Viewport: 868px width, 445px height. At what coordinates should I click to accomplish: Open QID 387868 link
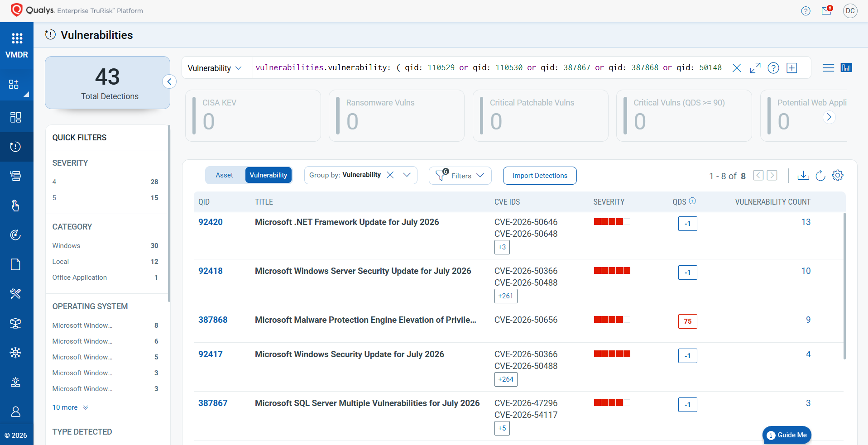pyautogui.click(x=213, y=320)
